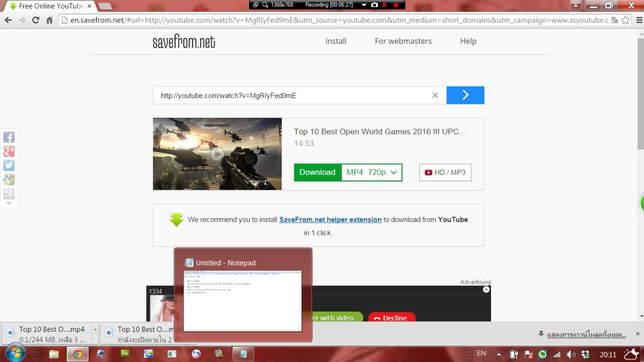644x362 pixels.
Task: Open the Install menu item
Action: click(x=336, y=41)
